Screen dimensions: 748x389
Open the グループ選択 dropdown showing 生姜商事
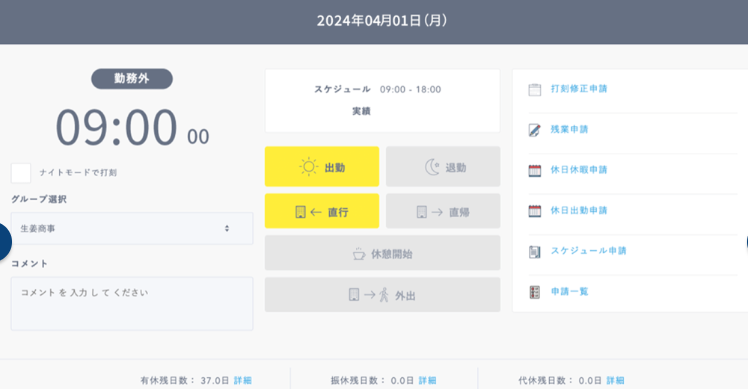click(x=132, y=229)
